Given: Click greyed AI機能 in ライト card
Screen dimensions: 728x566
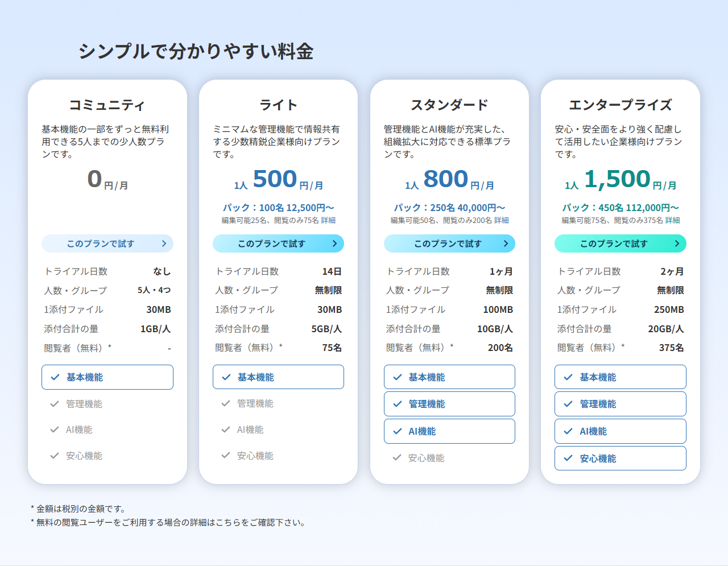Looking at the screenshot, I should [x=250, y=429].
